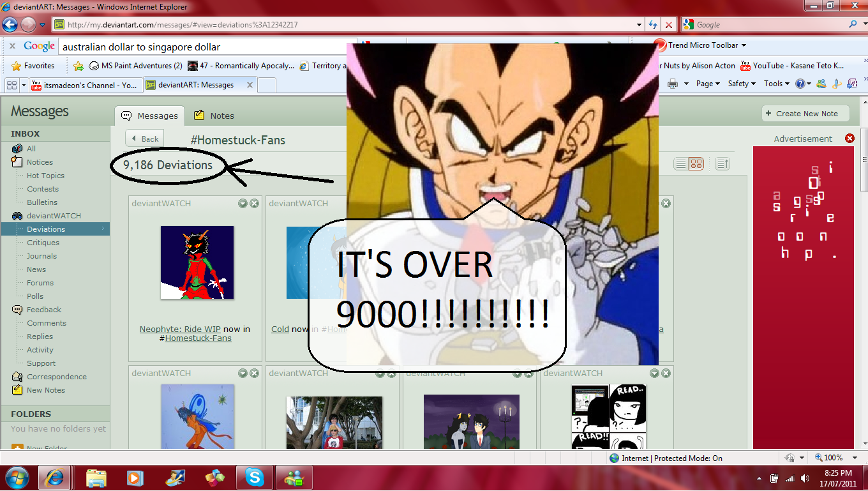Screen dimensions: 868x491
Task: Select the deviantART: Messages browser tab
Action: pos(198,85)
